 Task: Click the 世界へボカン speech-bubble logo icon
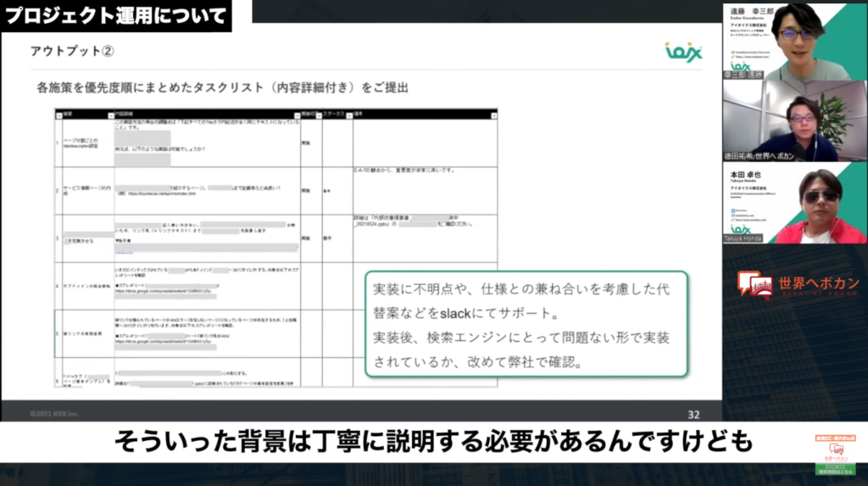point(755,285)
